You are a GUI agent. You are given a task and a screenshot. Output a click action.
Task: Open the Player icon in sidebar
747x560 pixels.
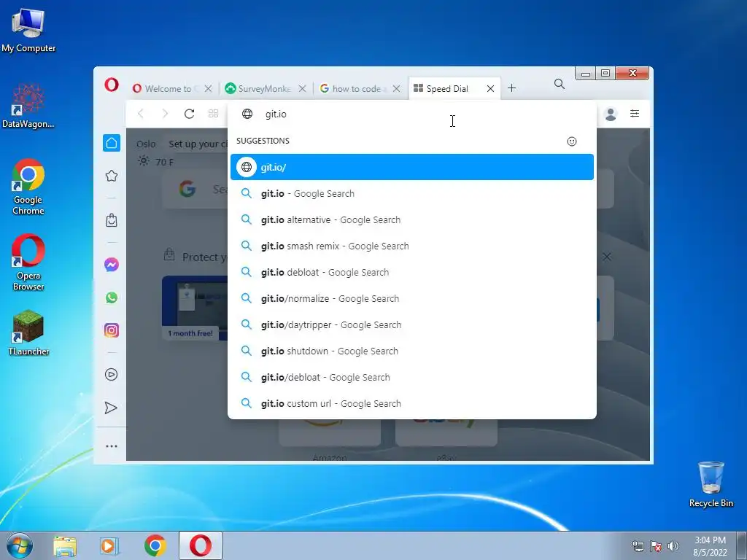click(112, 374)
